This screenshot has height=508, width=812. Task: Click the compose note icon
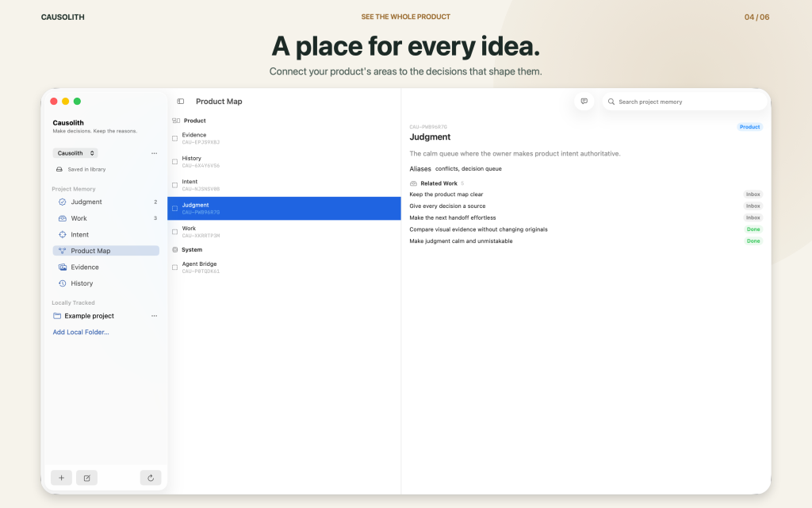click(86, 478)
